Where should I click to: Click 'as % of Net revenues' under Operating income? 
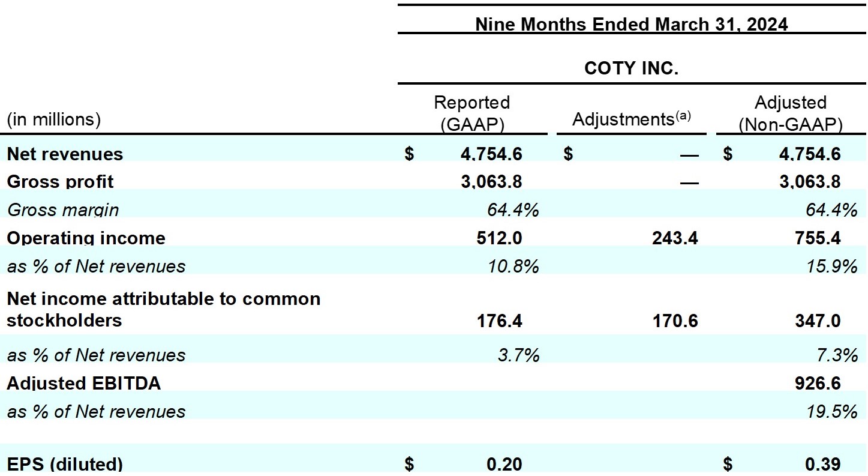96,266
